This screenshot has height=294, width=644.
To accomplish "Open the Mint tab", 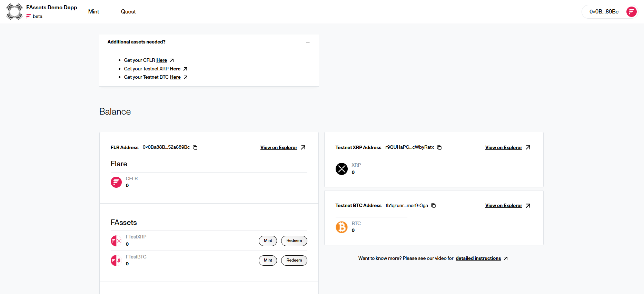I will pos(93,12).
